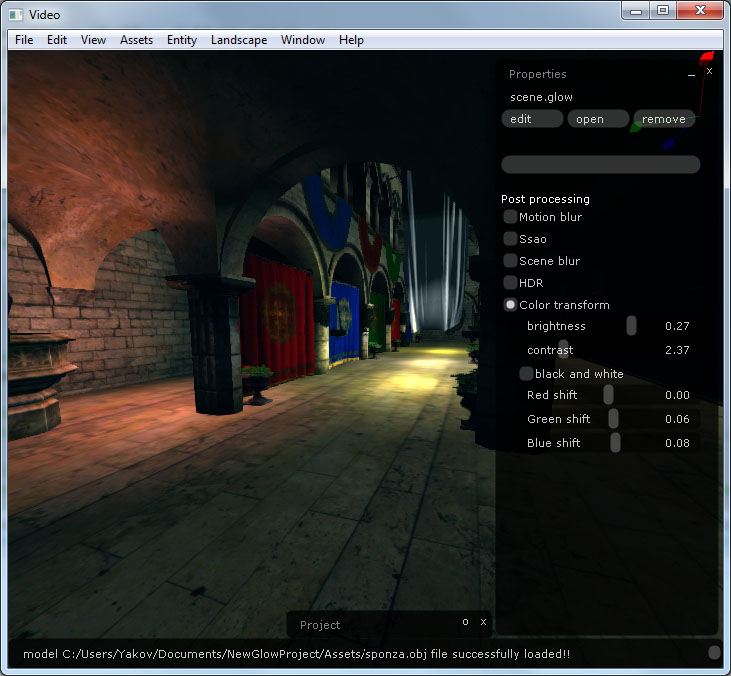This screenshot has width=731, height=676.
Task: Click the Post processing section heading
Action: point(545,199)
